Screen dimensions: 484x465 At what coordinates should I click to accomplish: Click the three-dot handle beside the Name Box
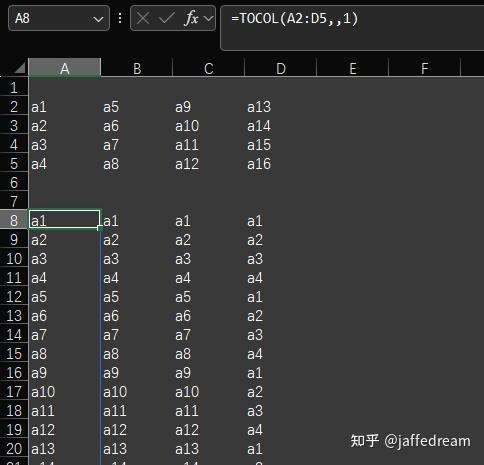click(x=120, y=18)
